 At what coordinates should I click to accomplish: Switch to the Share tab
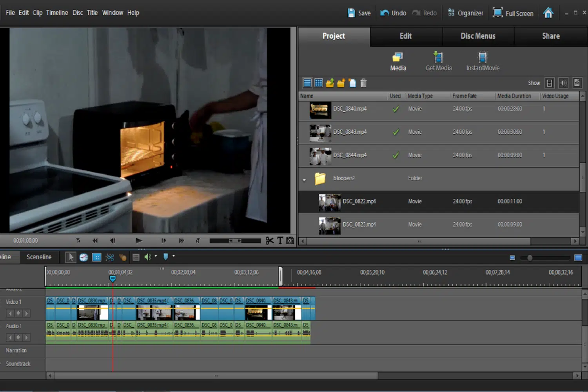(551, 36)
